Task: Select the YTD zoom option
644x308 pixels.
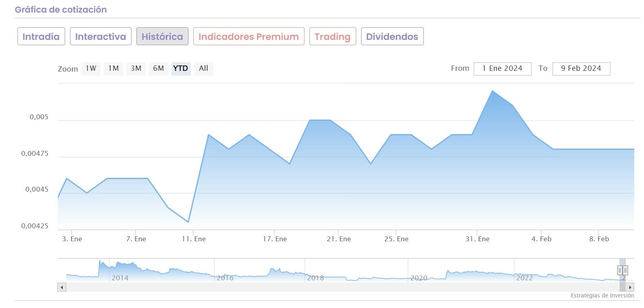Action: click(x=181, y=68)
